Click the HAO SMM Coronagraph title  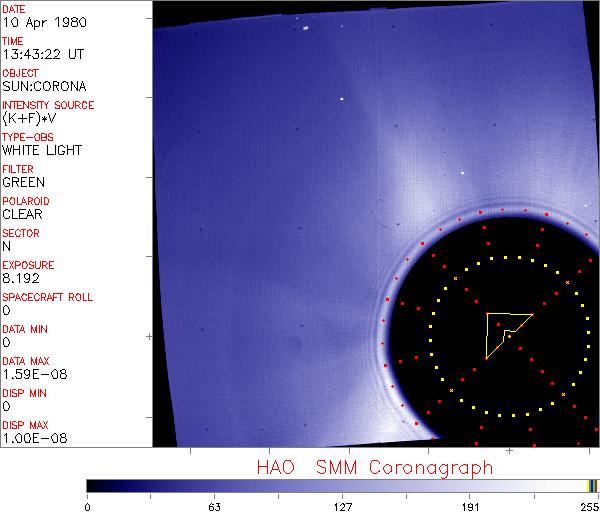tap(374, 467)
